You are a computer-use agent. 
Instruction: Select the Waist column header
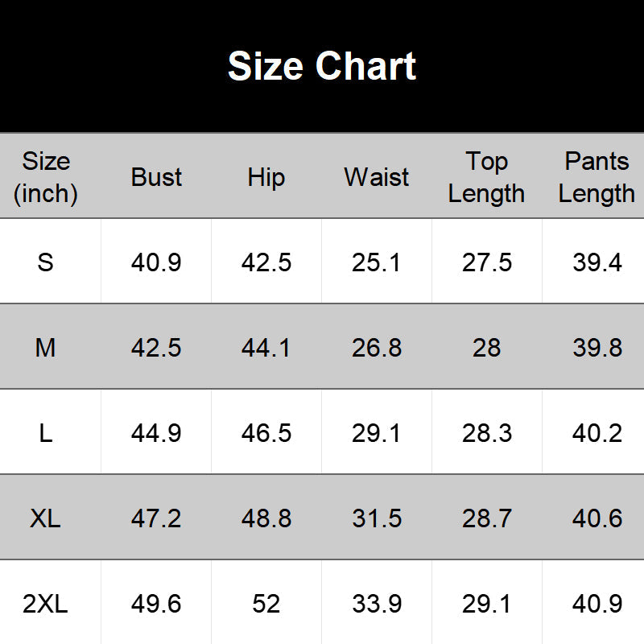(376, 177)
